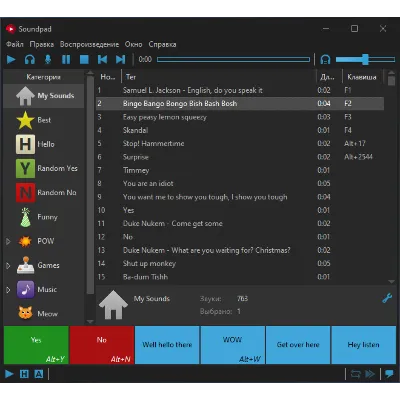Toggle the A auto-keys status bar icon
400x400 pixels.
pyautogui.click(x=39, y=374)
